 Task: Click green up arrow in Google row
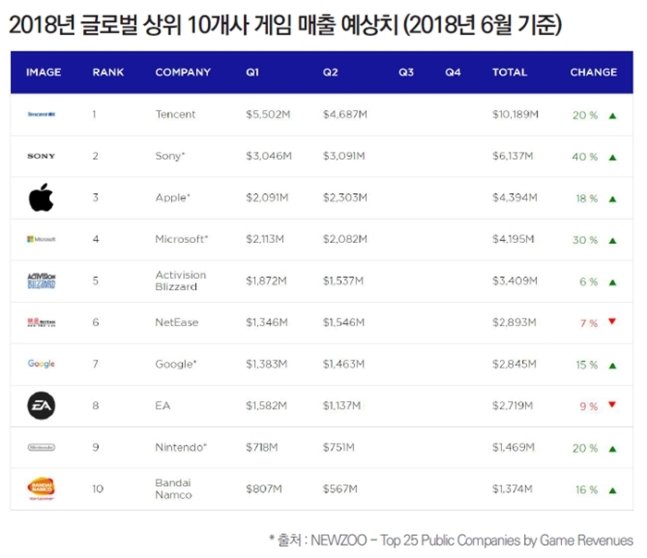[613, 366]
